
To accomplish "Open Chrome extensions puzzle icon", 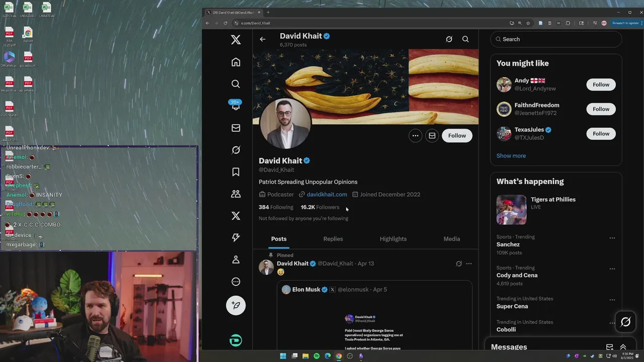I will pos(568,23).
